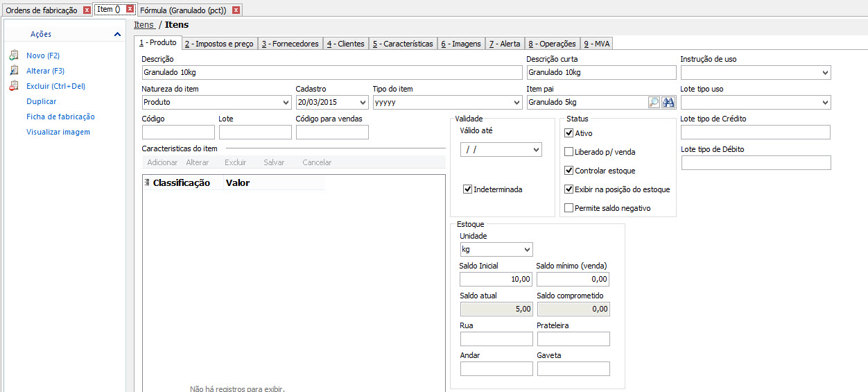Click the Andar input field

(x=496, y=368)
